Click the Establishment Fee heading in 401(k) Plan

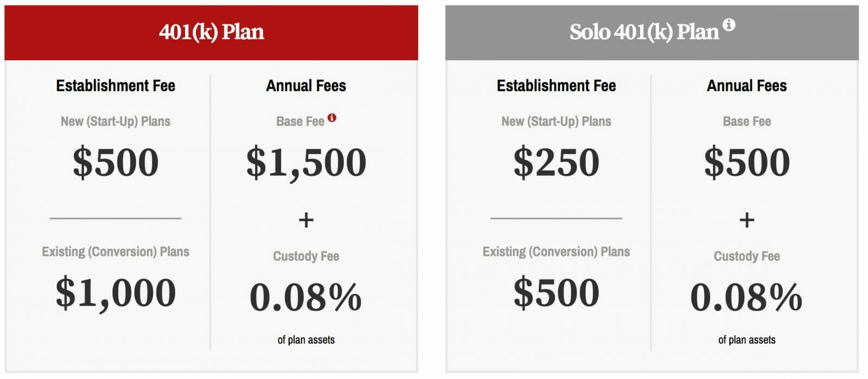116,86
